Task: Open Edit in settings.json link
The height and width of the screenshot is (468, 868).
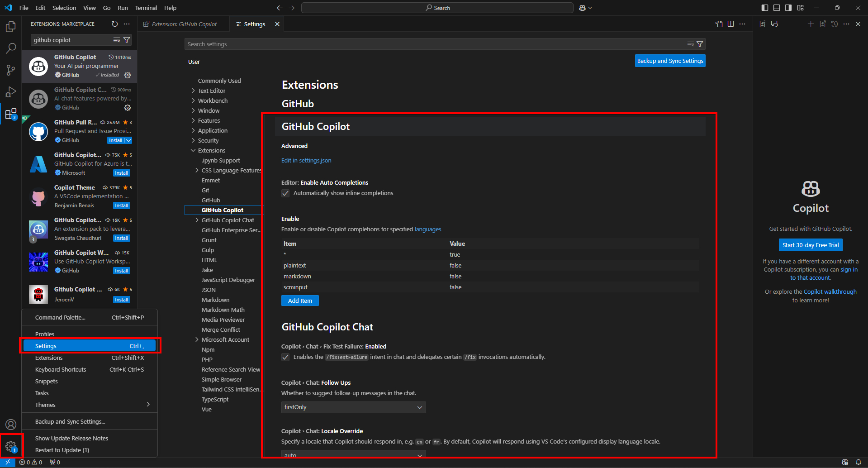Action: tap(306, 160)
